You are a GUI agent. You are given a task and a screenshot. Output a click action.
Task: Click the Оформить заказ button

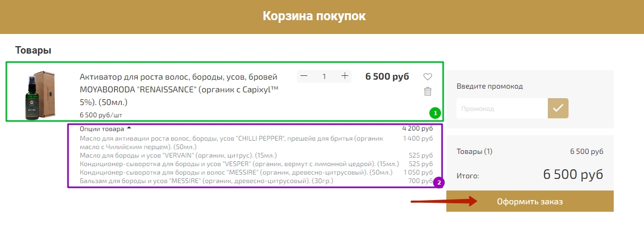530,202
